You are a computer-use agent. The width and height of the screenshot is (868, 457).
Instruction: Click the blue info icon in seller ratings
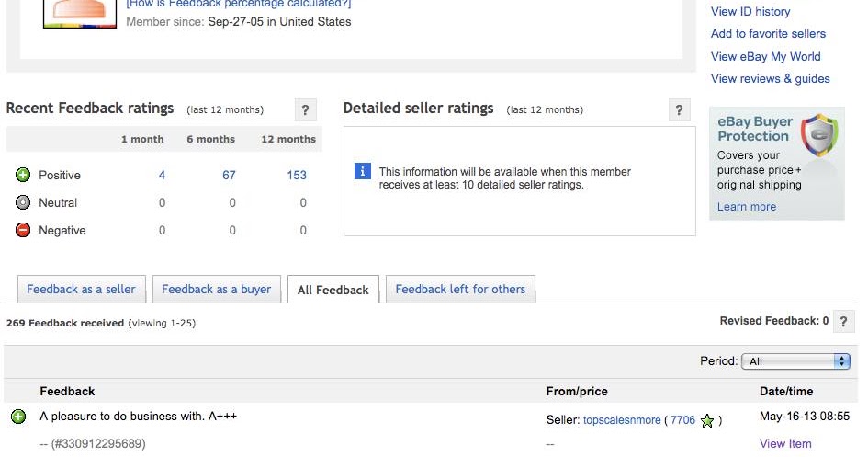tap(363, 171)
